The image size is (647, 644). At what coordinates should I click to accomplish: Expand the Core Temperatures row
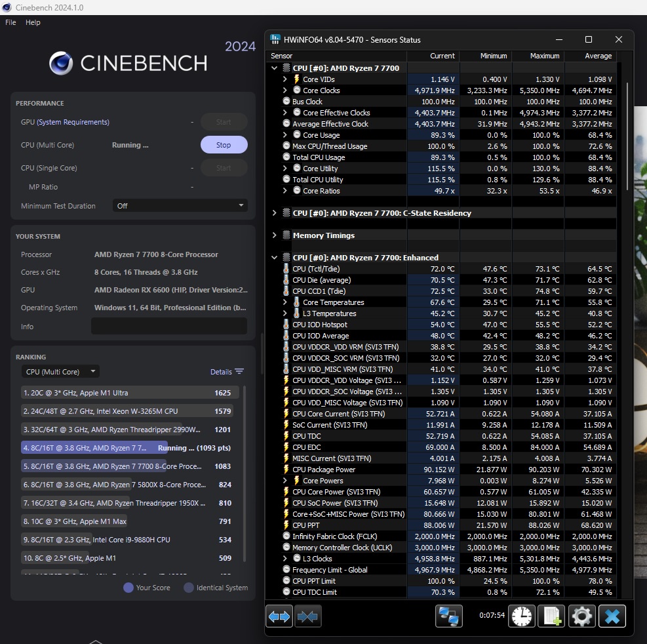pyautogui.click(x=285, y=302)
